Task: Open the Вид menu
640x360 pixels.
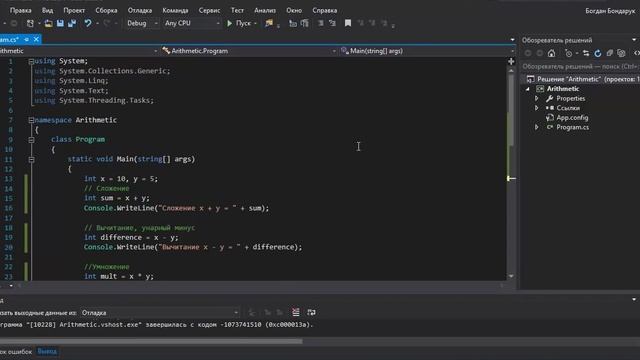Action: point(47,10)
